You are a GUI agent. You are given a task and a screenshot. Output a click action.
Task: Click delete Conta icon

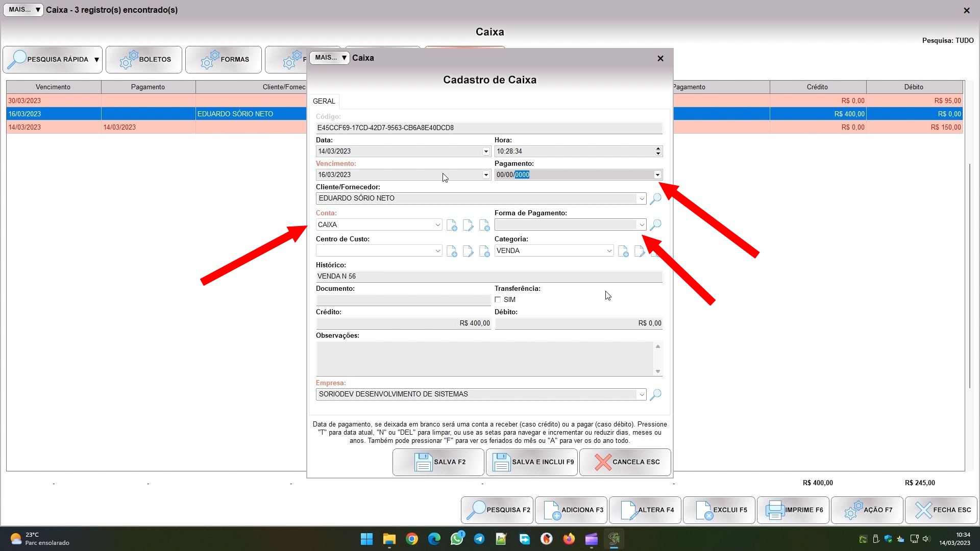point(484,225)
